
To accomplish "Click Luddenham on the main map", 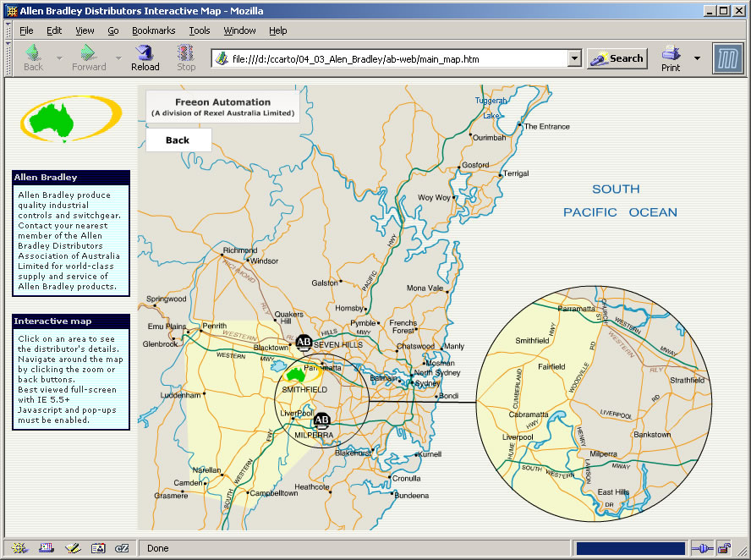I will pos(181,395).
